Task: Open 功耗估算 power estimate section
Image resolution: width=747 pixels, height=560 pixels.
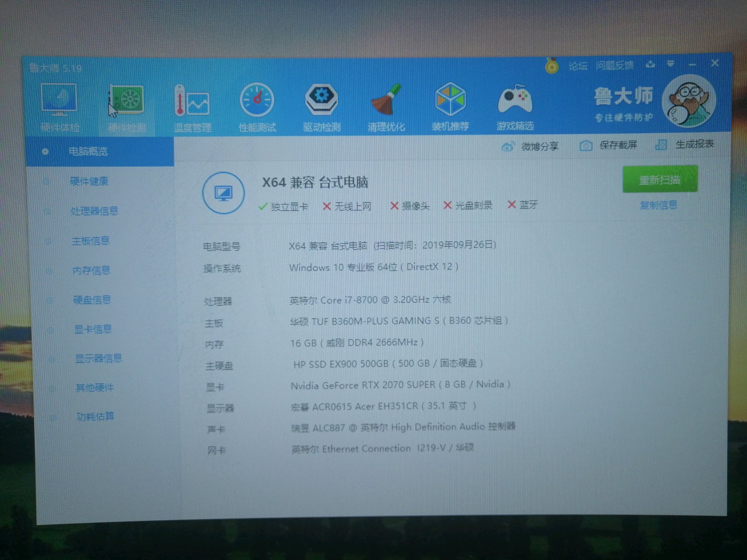Action: [x=95, y=416]
